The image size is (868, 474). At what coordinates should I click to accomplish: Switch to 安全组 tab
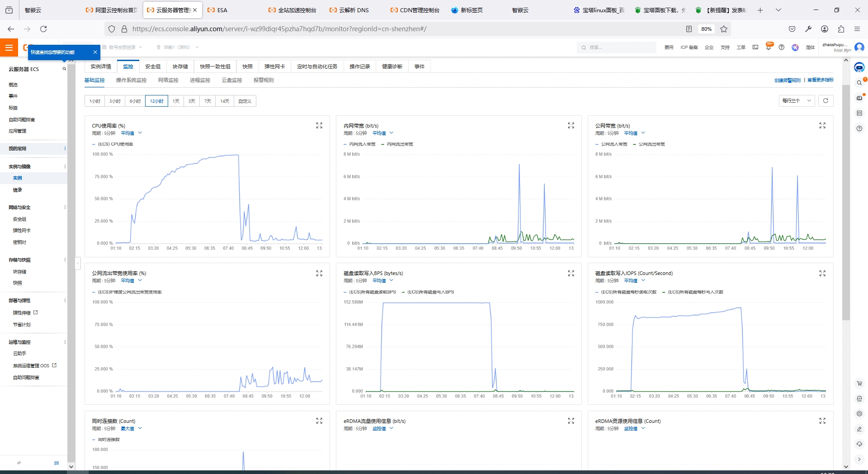(x=153, y=66)
